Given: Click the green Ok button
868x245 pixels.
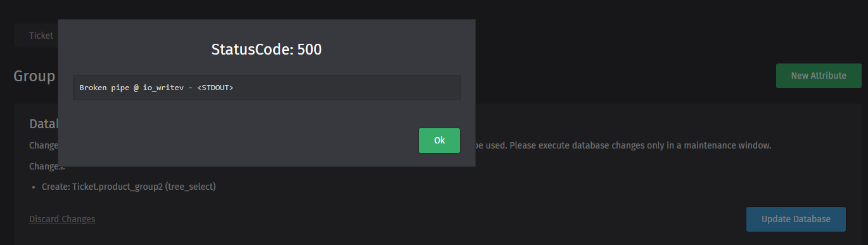Looking at the screenshot, I should 439,140.
